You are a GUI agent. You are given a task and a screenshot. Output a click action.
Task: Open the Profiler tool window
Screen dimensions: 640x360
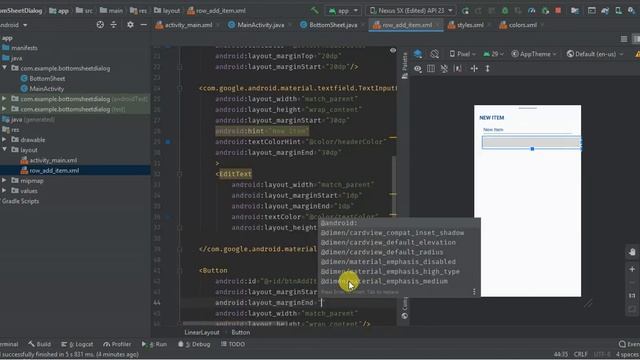(x=117, y=344)
